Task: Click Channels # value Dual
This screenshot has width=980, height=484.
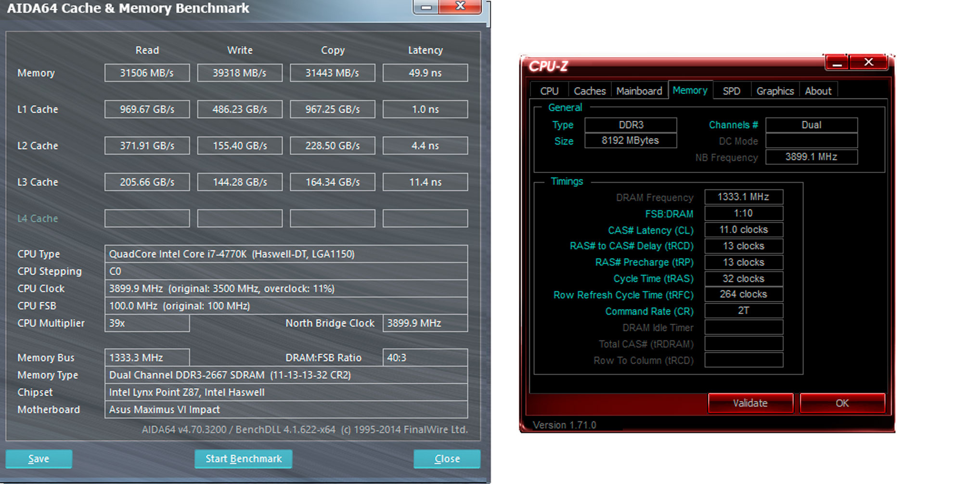Action: pyautogui.click(x=812, y=125)
